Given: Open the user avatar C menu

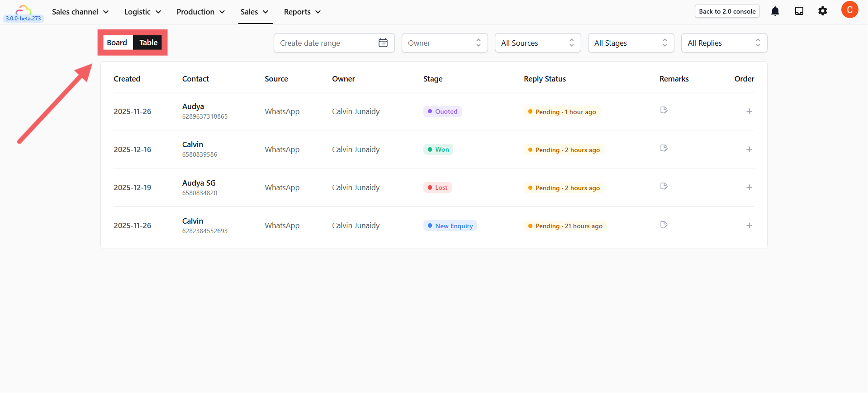Looking at the screenshot, I should click(849, 10).
